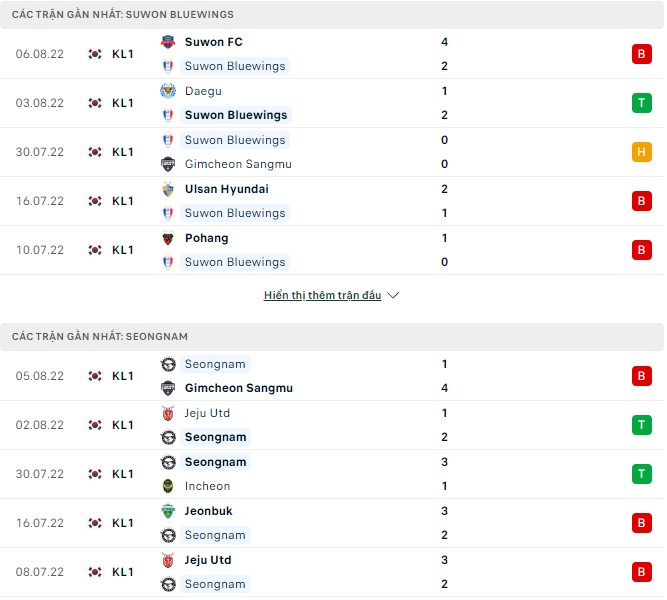Expand more matches with the chevron arrow
Image resolution: width=667 pixels, height=600 pixels.
pyautogui.click(x=393, y=296)
